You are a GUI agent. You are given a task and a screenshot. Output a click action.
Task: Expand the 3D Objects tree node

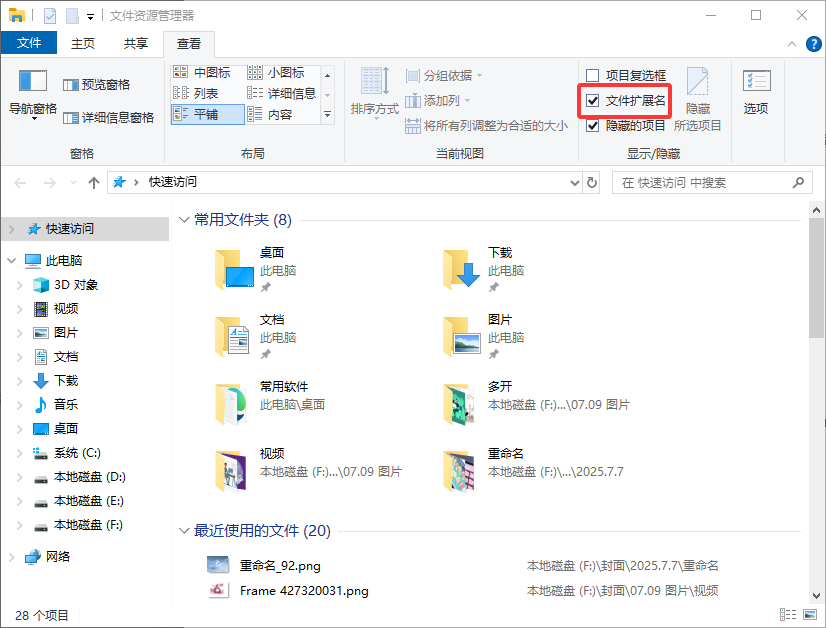(x=20, y=285)
